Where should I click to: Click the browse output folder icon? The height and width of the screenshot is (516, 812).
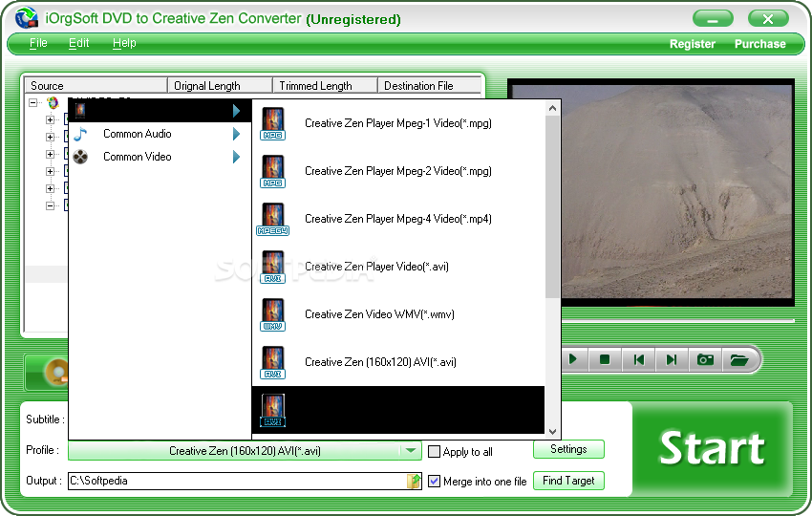414,481
